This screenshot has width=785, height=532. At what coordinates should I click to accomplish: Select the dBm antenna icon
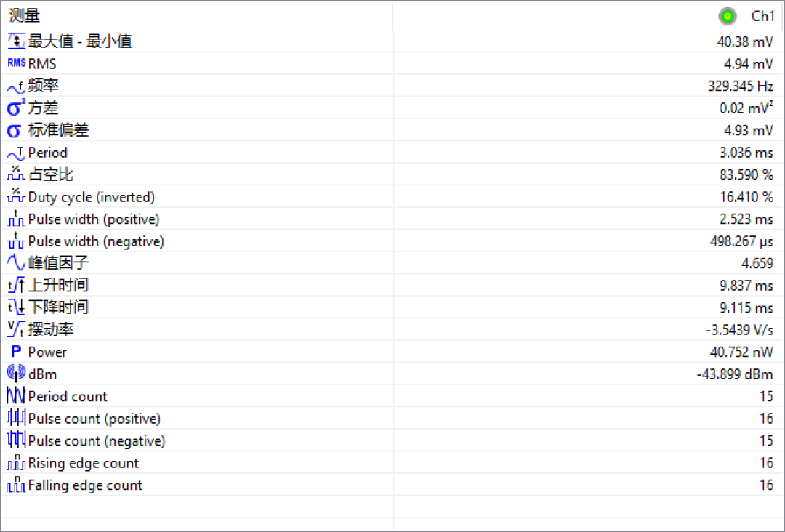16,374
